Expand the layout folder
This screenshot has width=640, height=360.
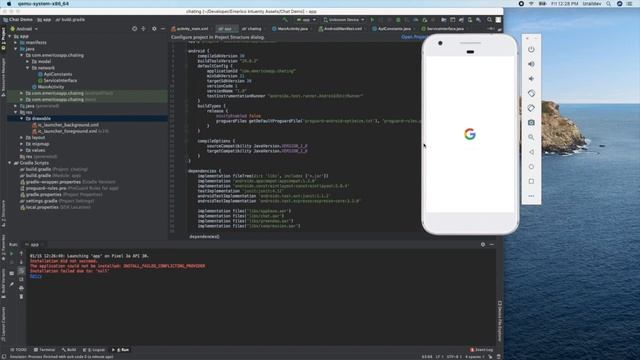pos(22,138)
